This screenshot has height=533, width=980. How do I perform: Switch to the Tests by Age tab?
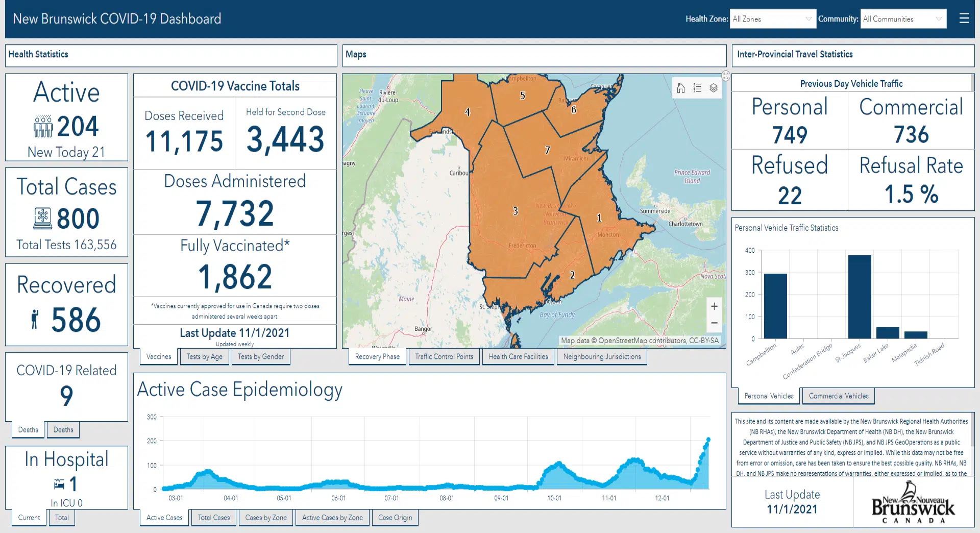click(204, 356)
